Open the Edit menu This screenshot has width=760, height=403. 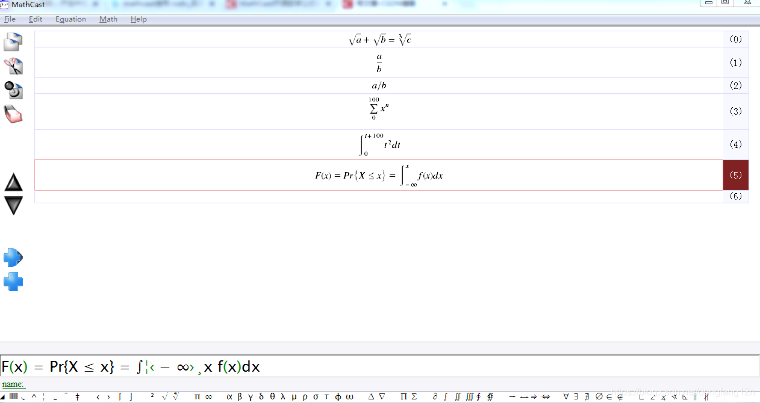[35, 19]
